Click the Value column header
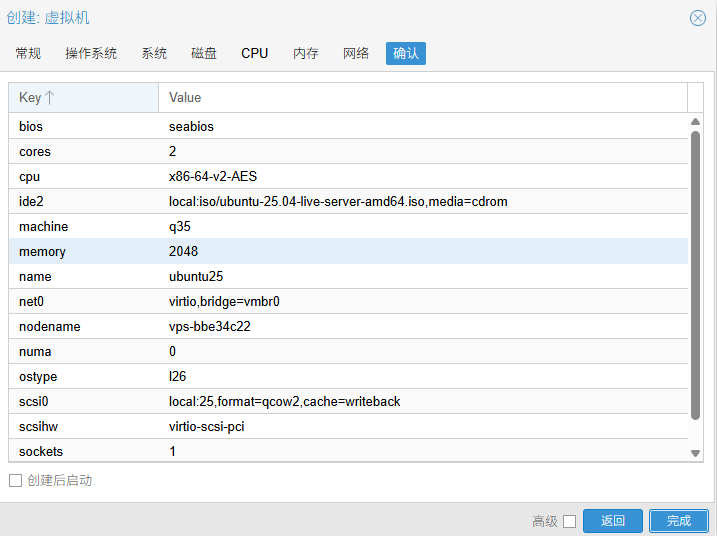The image size is (717, 536). point(422,98)
